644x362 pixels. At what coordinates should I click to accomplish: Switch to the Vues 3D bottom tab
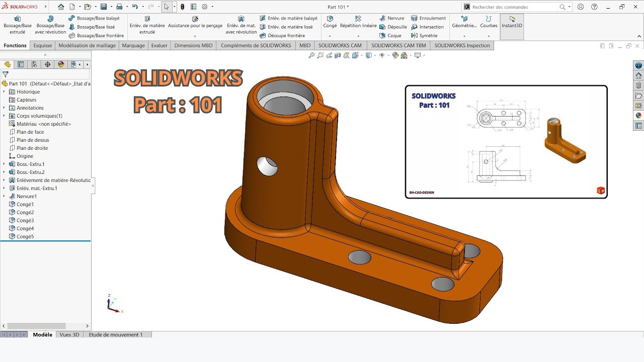click(x=69, y=334)
